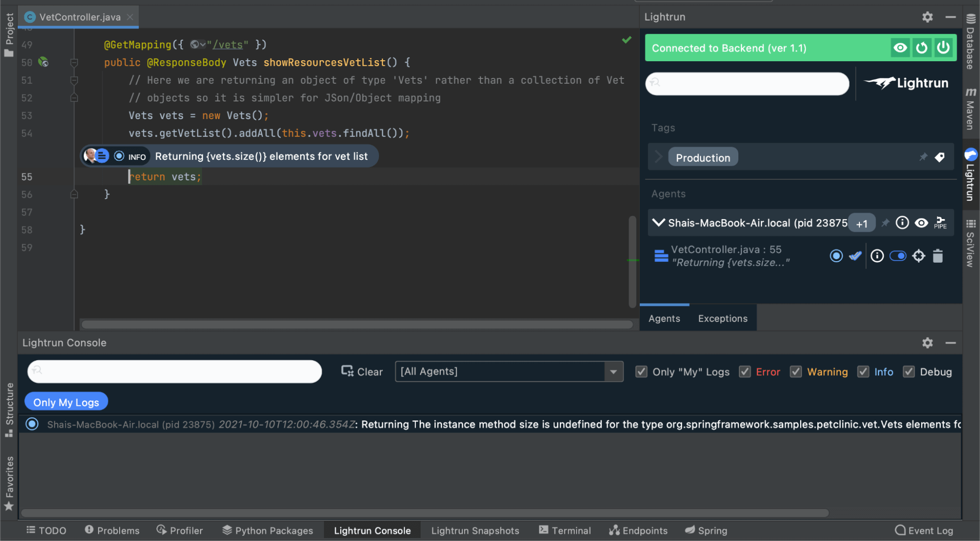The width and height of the screenshot is (980, 541).
Task: Open the All Agents dropdown
Action: click(613, 371)
